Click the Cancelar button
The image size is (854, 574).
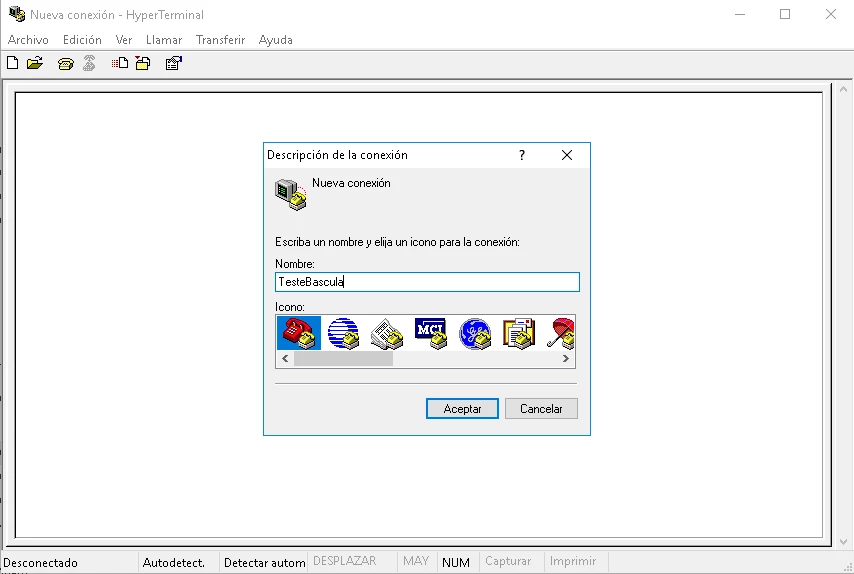point(541,408)
